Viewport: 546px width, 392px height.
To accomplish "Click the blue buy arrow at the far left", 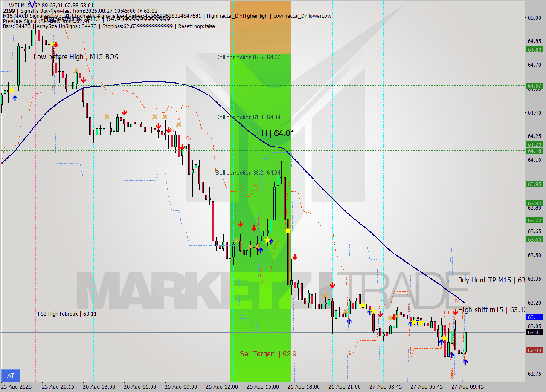I will (15, 98).
